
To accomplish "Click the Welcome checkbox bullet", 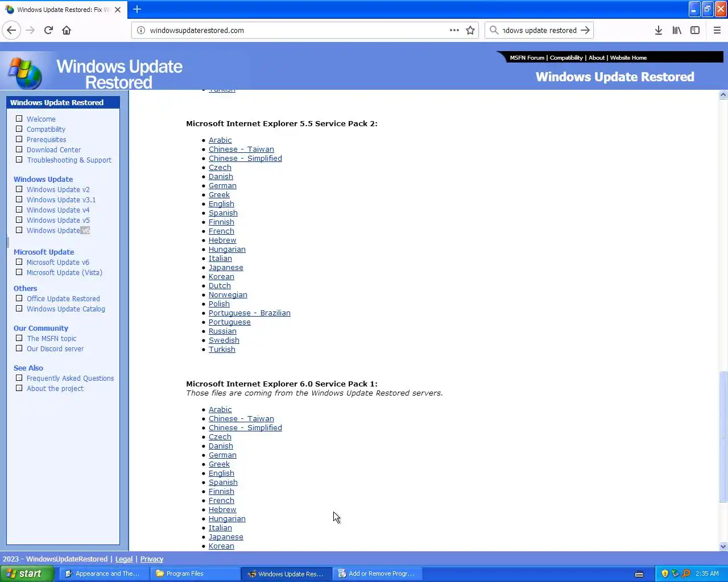I will pyautogui.click(x=19, y=119).
